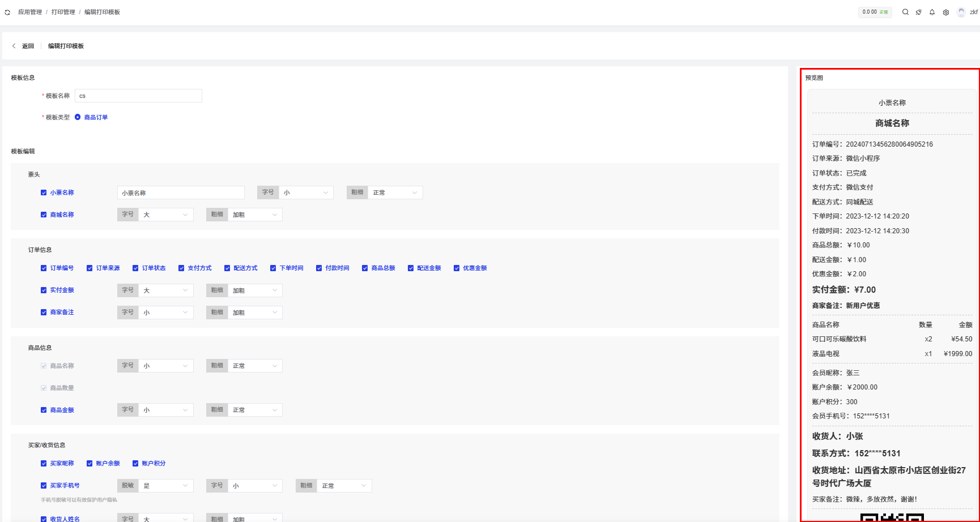Open the 买家手机号 脱敏 dropdown

(165, 486)
